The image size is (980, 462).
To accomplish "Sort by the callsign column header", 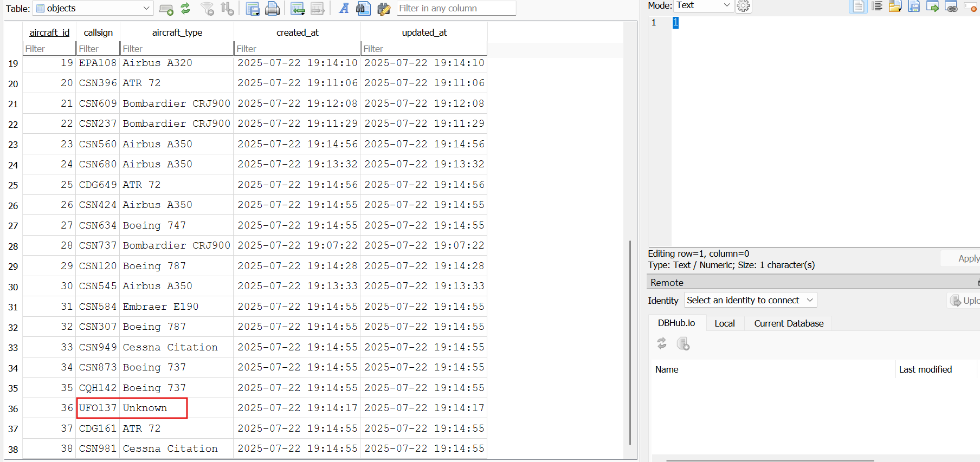I will click(x=98, y=32).
